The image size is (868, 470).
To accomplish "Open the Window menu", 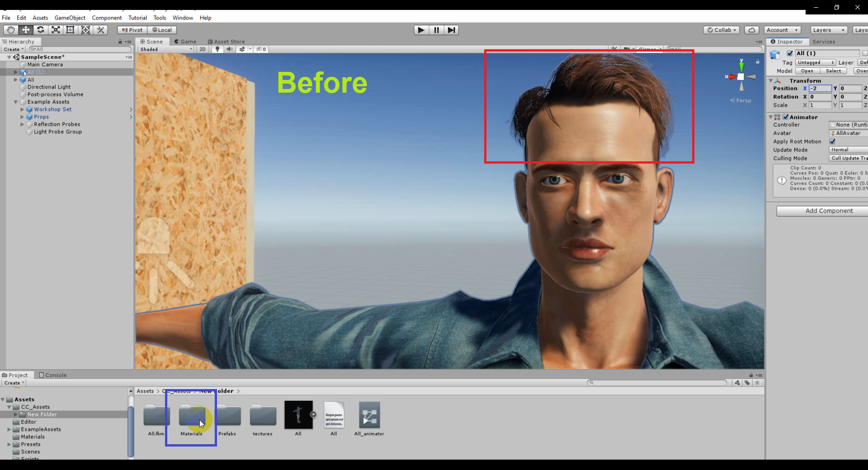I will pyautogui.click(x=183, y=18).
